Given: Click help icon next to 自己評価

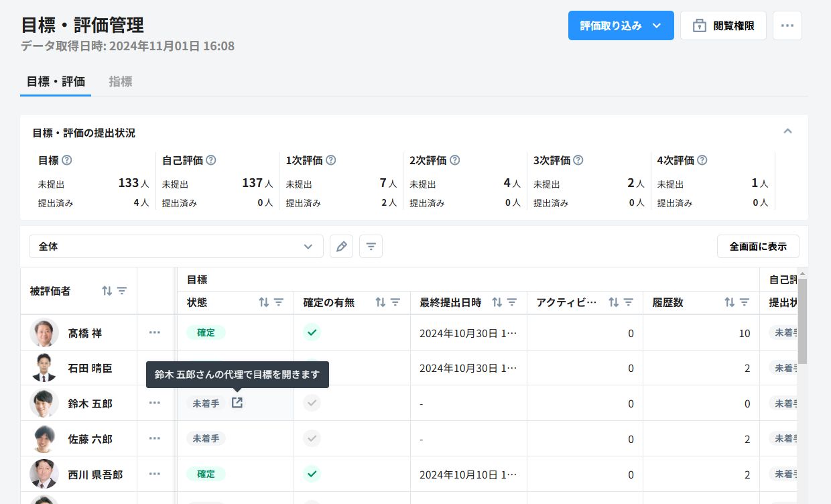Looking at the screenshot, I should pyautogui.click(x=211, y=160).
